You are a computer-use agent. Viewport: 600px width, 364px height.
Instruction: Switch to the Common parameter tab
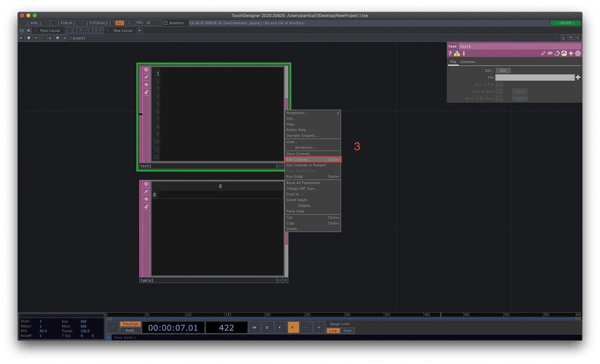point(468,62)
